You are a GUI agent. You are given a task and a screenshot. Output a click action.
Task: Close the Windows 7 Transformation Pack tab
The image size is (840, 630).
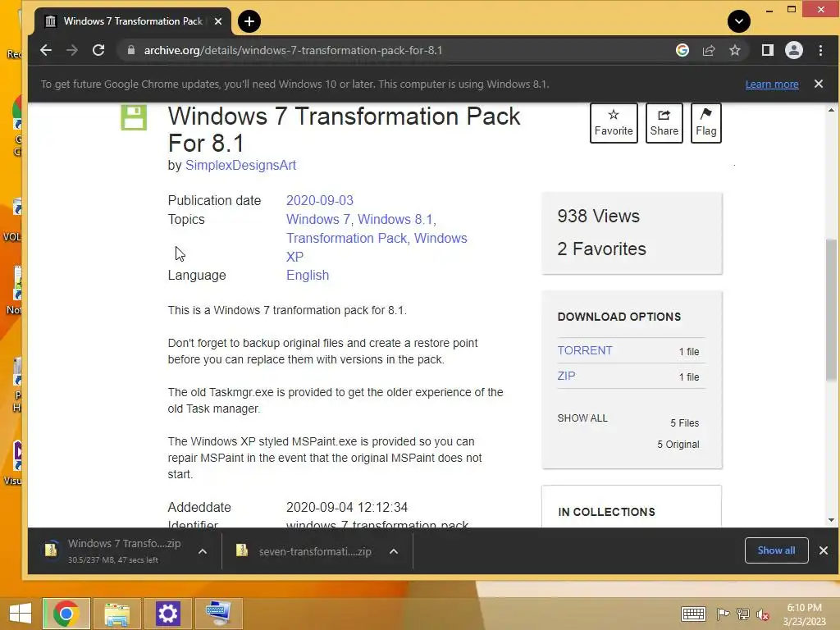tap(218, 21)
